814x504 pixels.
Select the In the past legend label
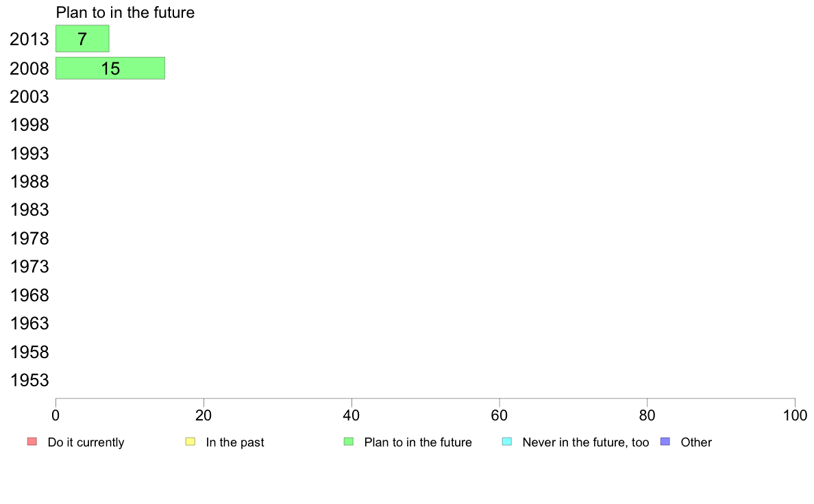coord(235,442)
